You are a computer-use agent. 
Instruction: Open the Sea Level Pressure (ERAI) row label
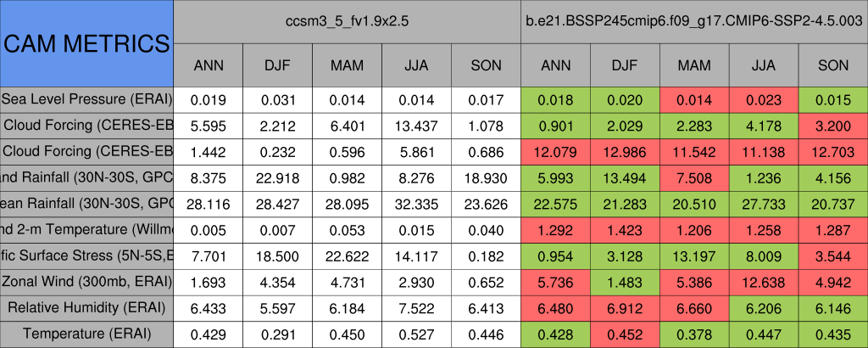click(x=86, y=99)
